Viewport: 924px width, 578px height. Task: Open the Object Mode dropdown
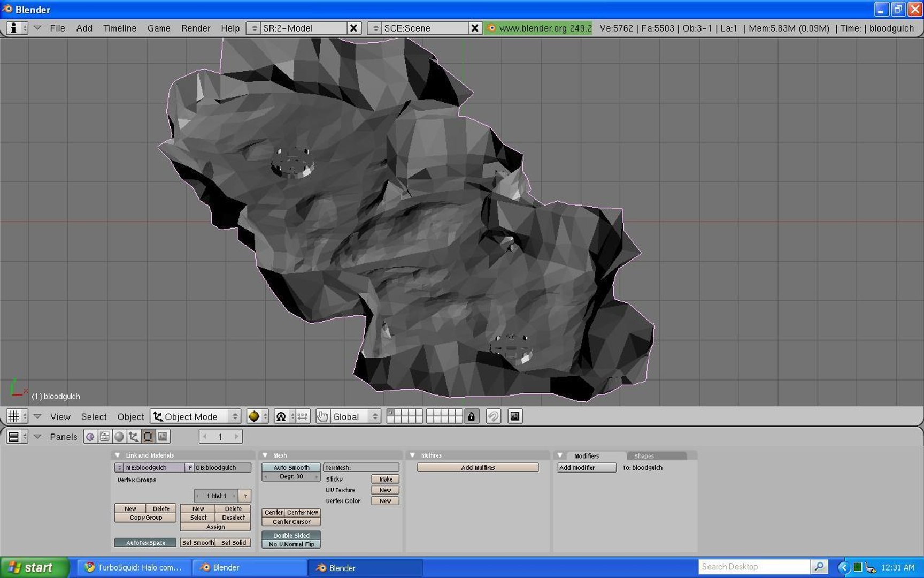pyautogui.click(x=196, y=416)
